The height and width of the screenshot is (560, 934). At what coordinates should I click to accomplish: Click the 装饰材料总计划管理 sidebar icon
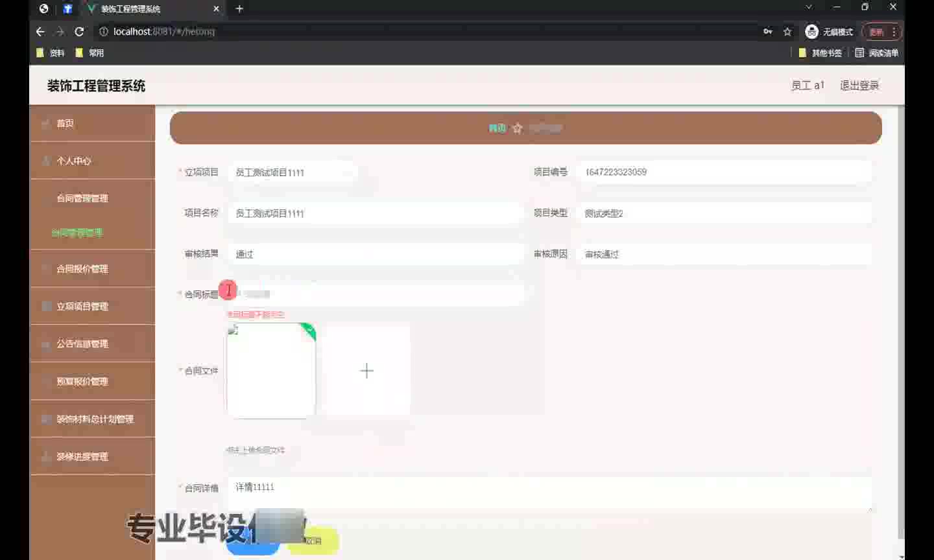[46, 419]
